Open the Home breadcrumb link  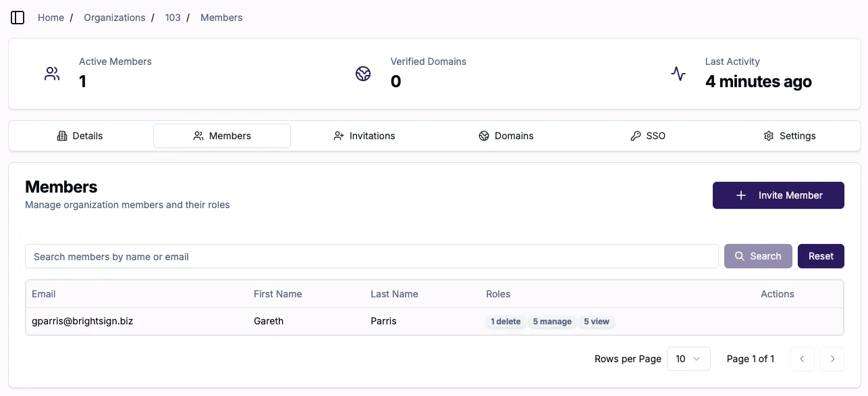click(51, 18)
